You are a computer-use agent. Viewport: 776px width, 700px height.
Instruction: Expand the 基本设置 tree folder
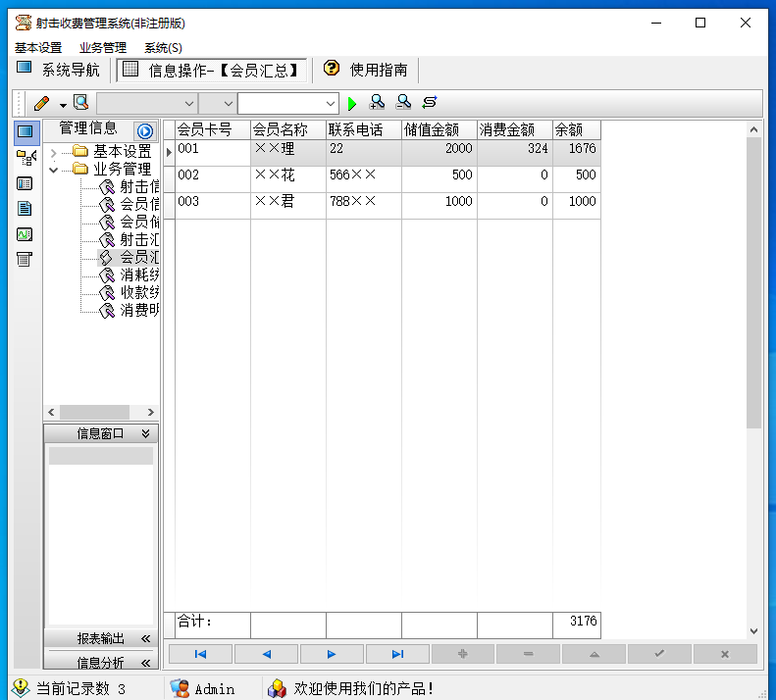(x=53, y=153)
